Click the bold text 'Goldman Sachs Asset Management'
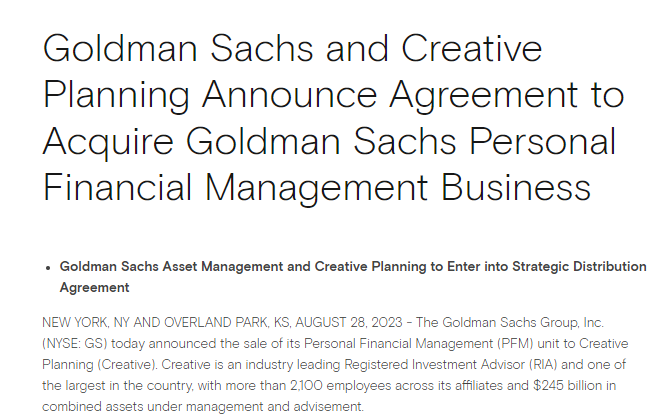670x420 pixels. click(x=172, y=267)
